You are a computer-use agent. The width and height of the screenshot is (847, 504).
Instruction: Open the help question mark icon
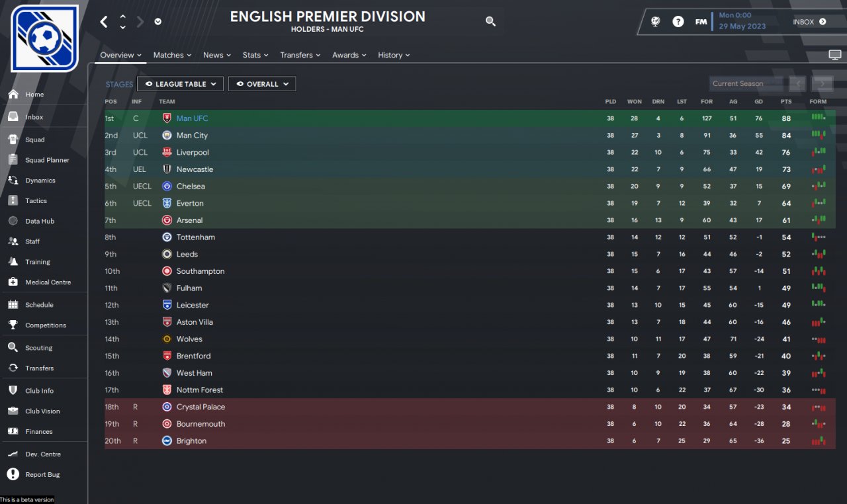pos(678,22)
